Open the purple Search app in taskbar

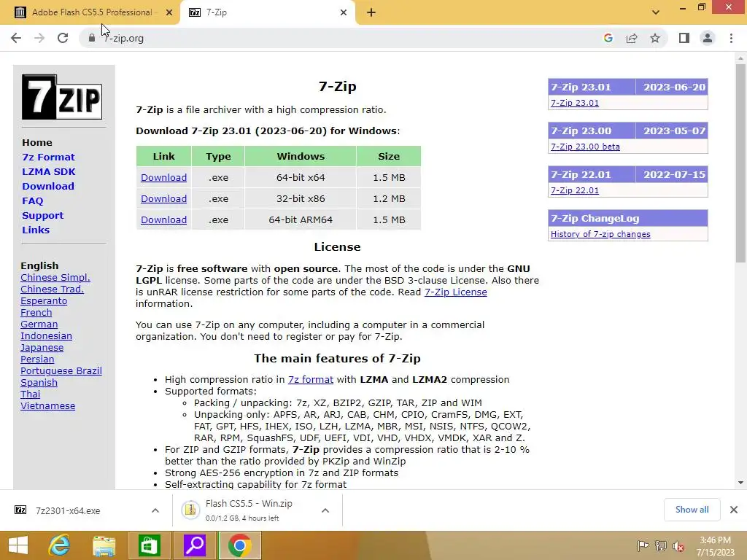pyautogui.click(x=195, y=545)
